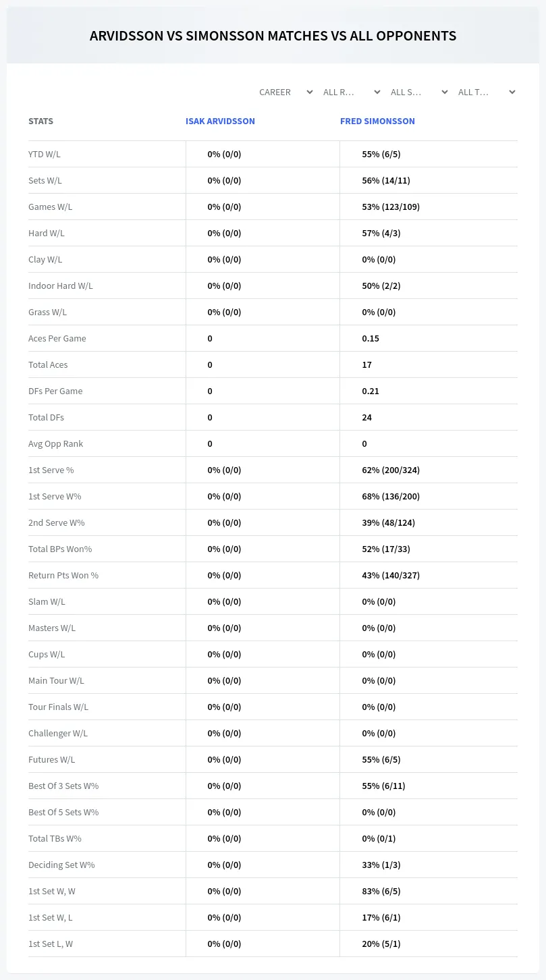Click the chevron arrow beside CAREER

[x=310, y=92]
